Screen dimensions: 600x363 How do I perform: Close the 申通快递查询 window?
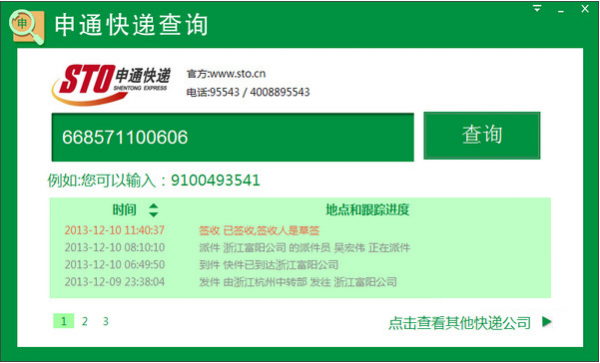point(585,8)
